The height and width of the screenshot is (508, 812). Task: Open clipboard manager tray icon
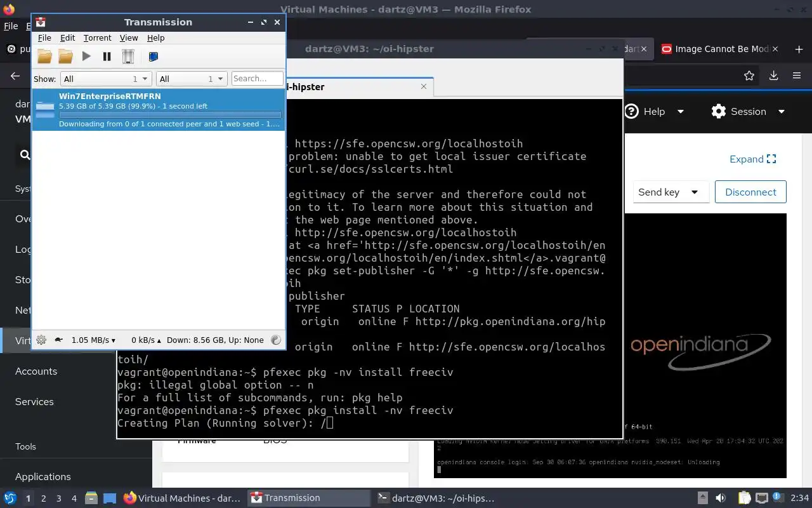pyautogui.click(x=744, y=498)
